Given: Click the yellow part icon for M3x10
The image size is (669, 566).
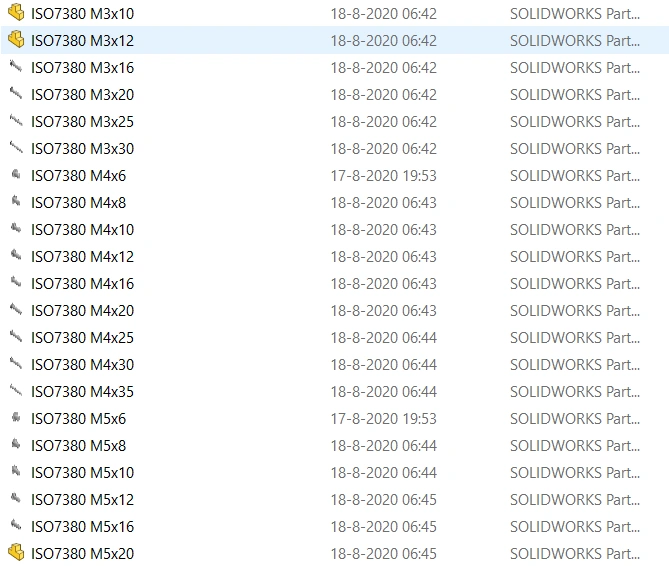Looking at the screenshot, I should click(16, 13).
